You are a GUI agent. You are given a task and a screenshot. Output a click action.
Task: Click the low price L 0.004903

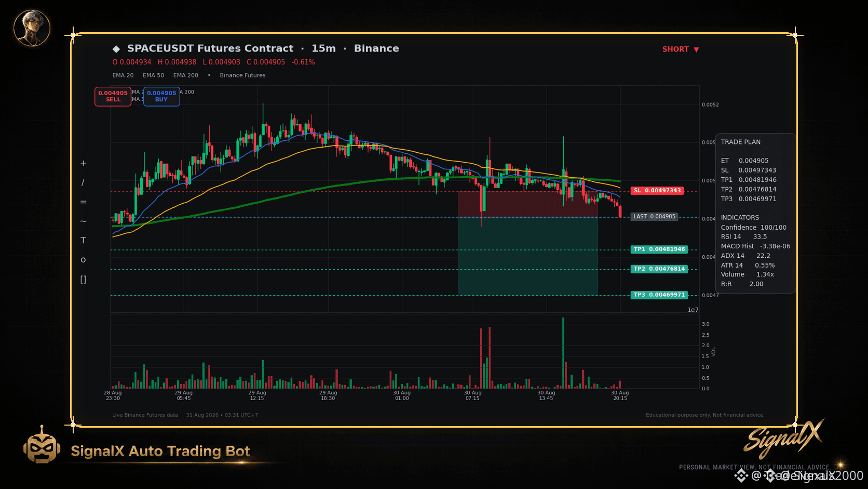[222, 62]
